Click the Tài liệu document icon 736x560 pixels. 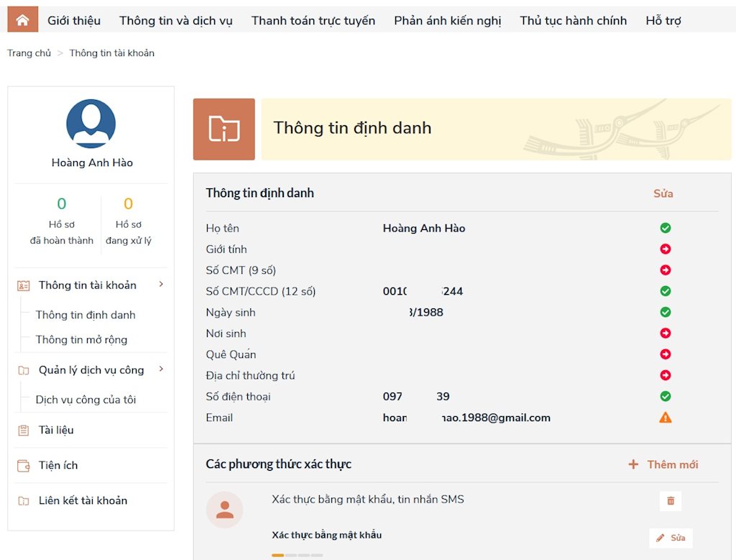click(x=24, y=430)
